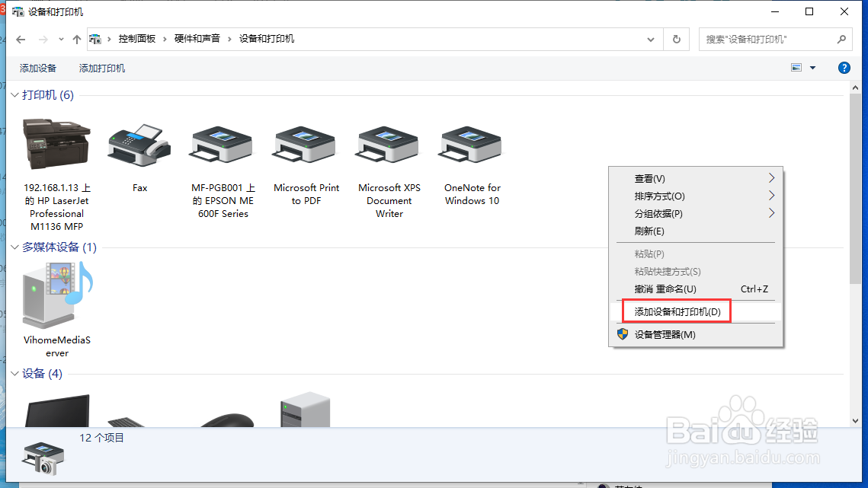Open the address bar history dropdown

[651, 40]
